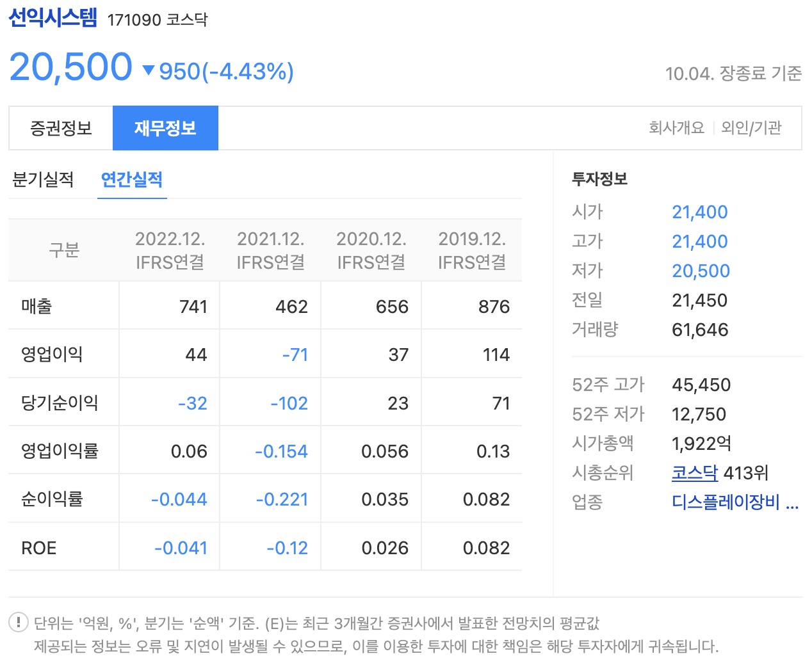The height and width of the screenshot is (663, 812).
Task: Click the 매출 value 741
Action: [193, 307]
